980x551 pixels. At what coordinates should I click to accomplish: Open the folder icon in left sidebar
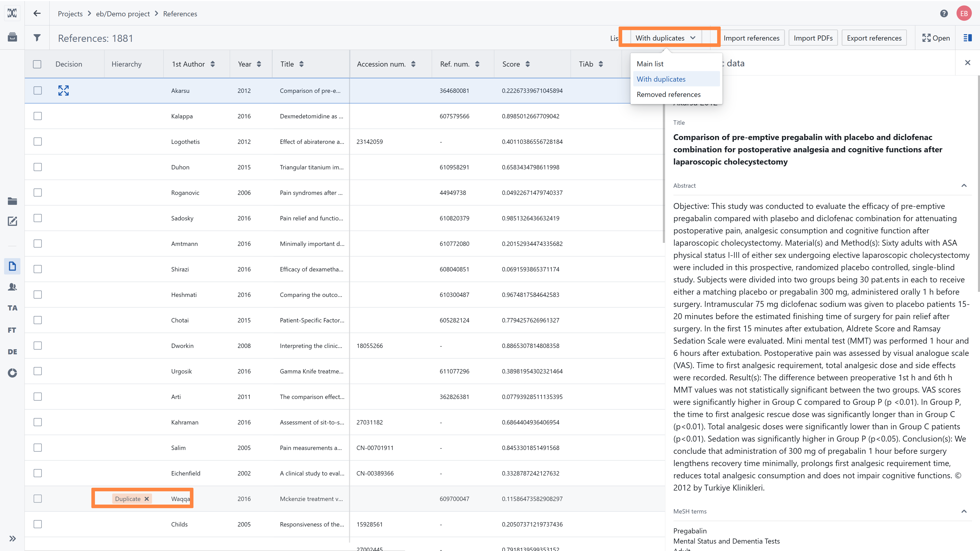(12, 201)
